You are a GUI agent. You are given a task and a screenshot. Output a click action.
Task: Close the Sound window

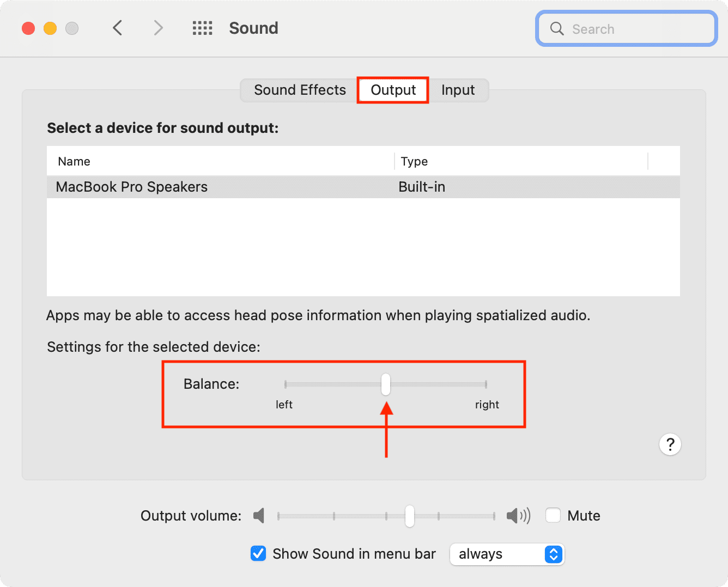(x=28, y=28)
